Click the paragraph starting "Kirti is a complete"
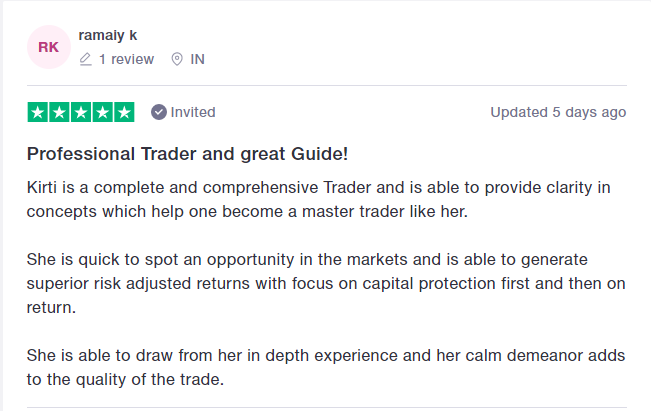 [x=318, y=198]
